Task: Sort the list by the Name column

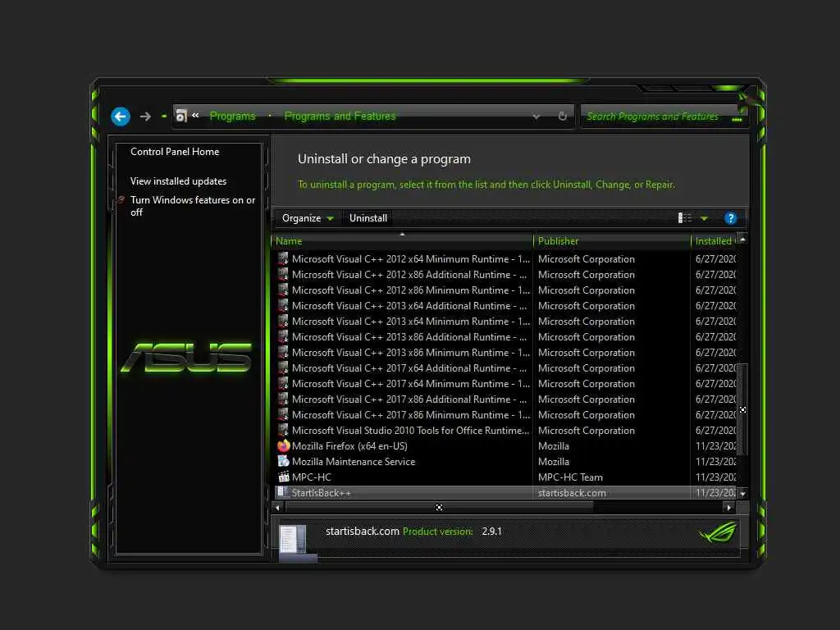Action: [x=403, y=241]
